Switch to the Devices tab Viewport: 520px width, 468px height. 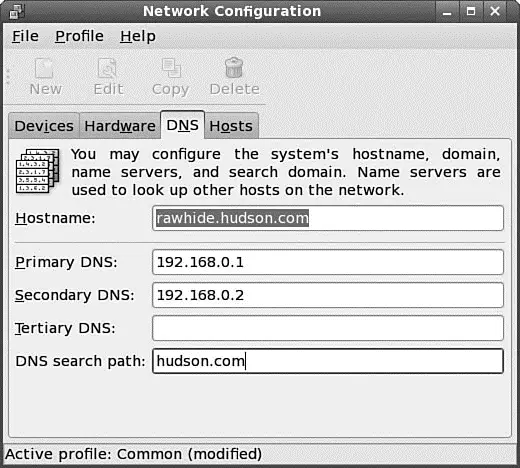click(44, 126)
